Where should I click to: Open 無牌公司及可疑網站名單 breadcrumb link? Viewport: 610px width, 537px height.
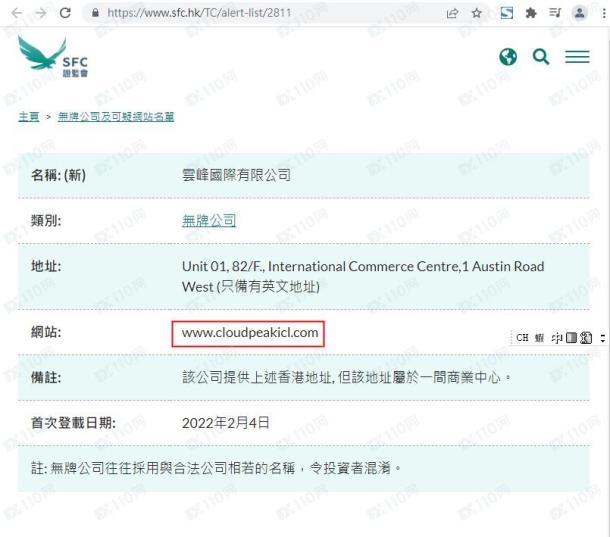coord(116,117)
